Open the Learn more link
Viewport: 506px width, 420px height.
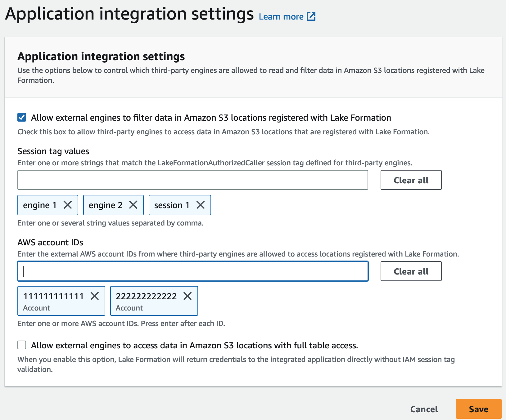(281, 16)
